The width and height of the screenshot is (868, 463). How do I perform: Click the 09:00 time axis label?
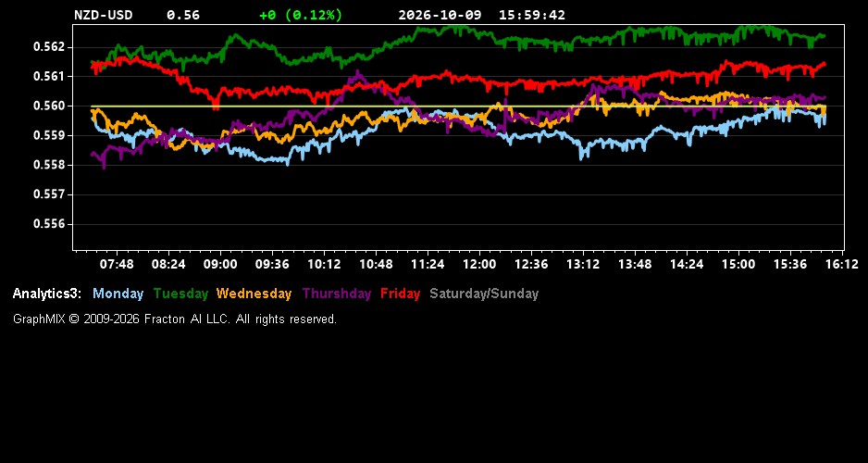(220, 265)
